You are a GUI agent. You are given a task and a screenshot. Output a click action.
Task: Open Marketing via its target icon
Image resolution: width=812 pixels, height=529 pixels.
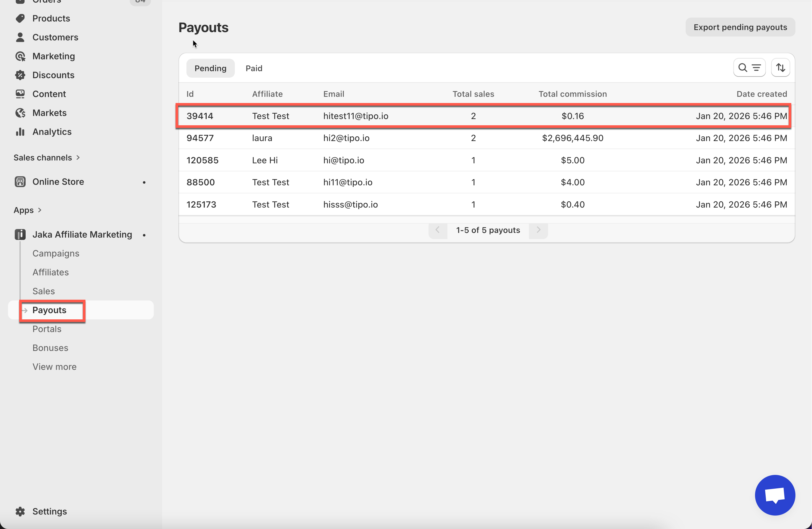[20, 56]
